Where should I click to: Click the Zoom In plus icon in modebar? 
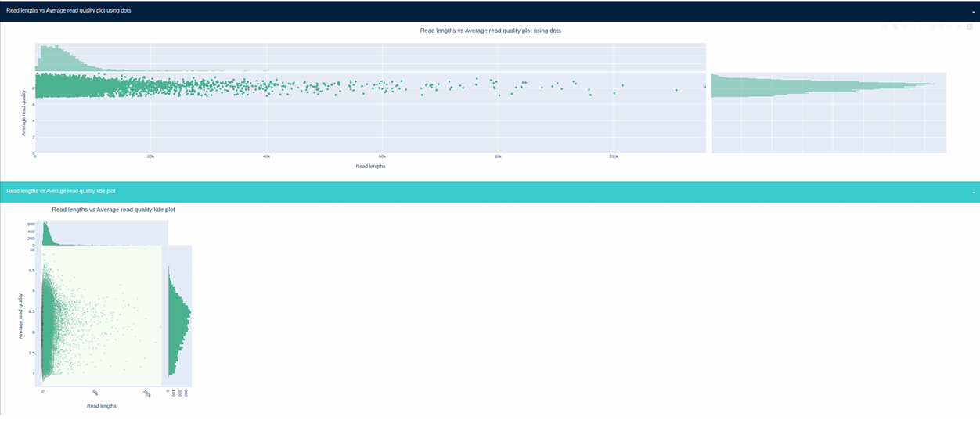pos(932,27)
